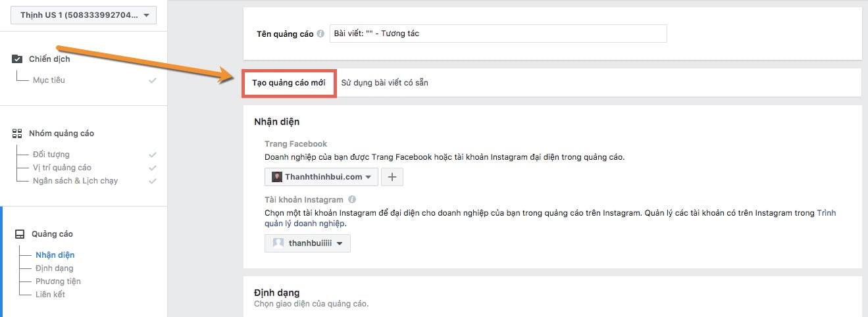Click the Nhận diện section heading

(277, 122)
